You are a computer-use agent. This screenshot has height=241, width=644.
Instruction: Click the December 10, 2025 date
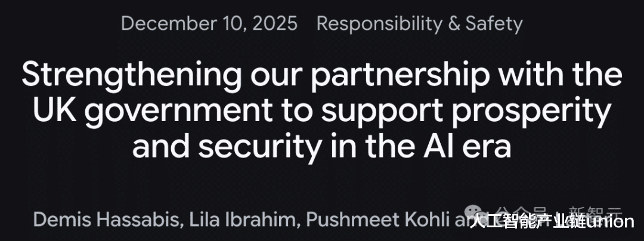pos(209,24)
